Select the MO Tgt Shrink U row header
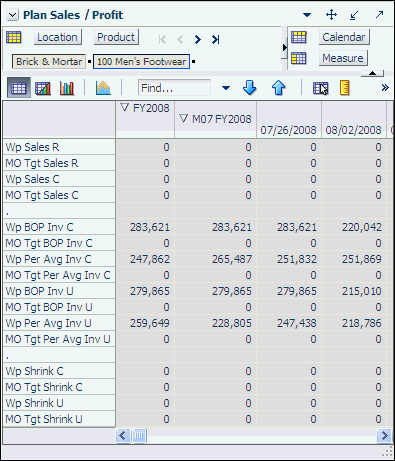395x461 pixels. tap(59, 419)
